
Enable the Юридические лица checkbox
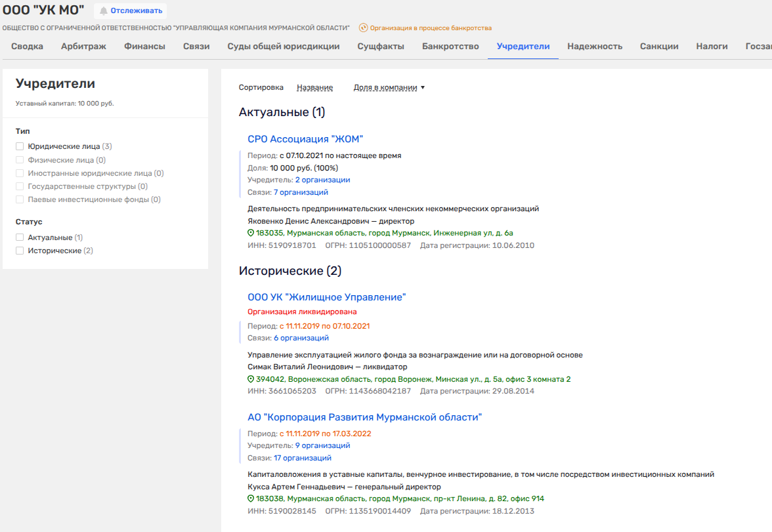20,146
